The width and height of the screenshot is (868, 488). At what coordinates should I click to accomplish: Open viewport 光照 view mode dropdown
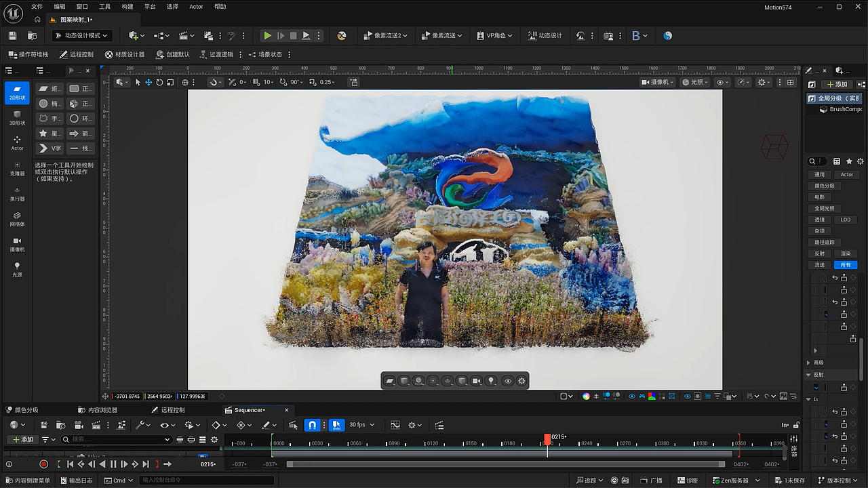click(x=695, y=82)
